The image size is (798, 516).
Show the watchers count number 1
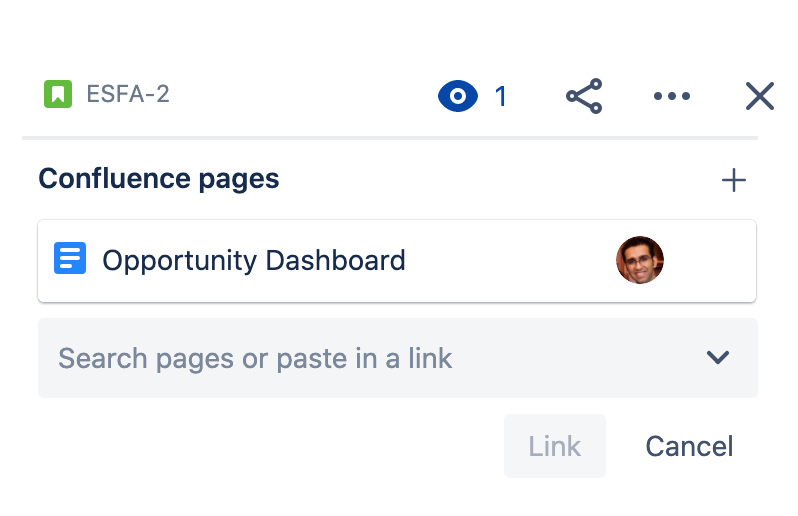[x=501, y=96]
